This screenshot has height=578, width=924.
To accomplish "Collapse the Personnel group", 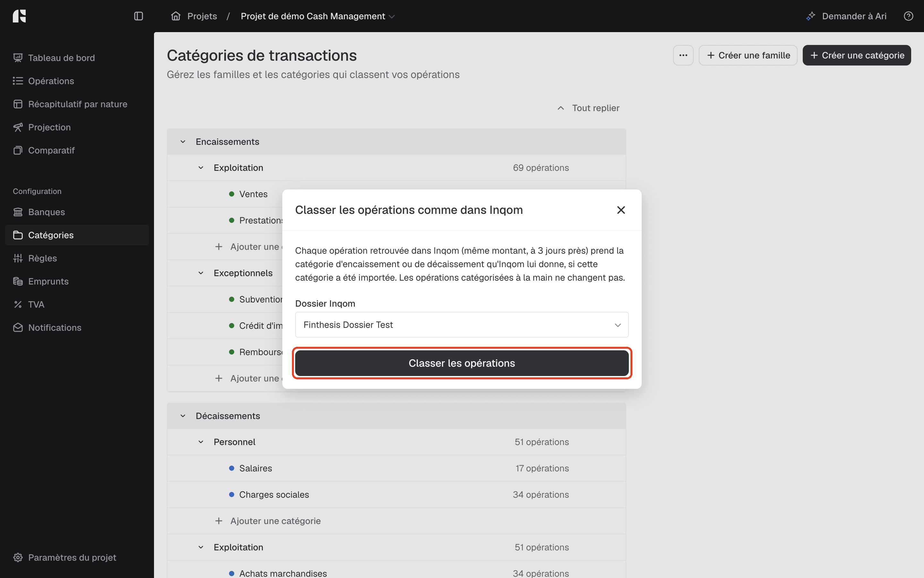I will (201, 442).
